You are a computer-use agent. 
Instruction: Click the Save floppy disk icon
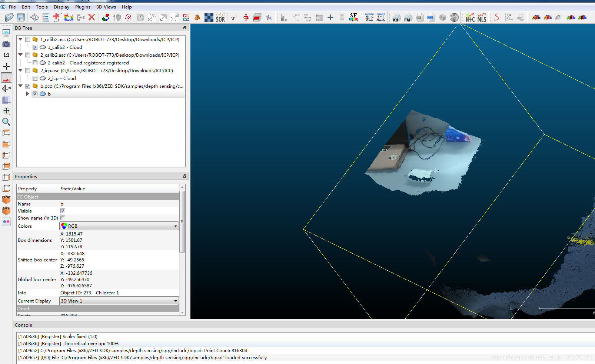21,17
